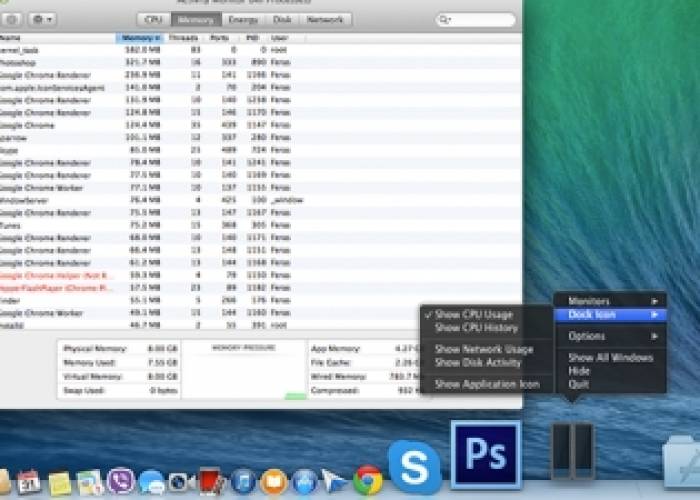
Task: Select the Sparrow process row
Action: [261, 138]
